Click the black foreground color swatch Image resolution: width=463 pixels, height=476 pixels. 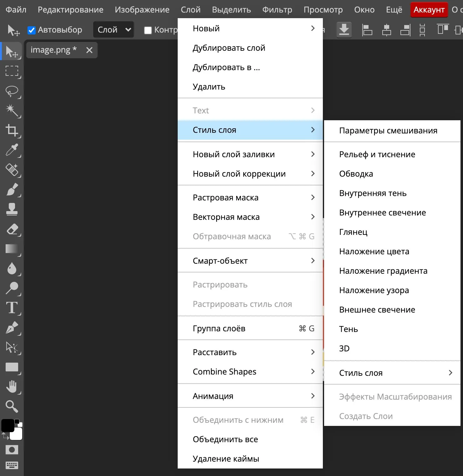point(8,425)
